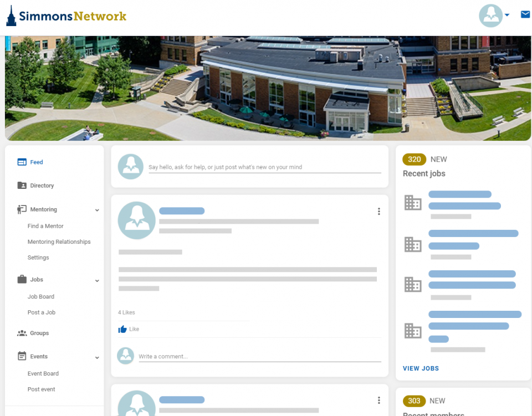Viewport: 532px width, 416px height.
Task: Open the Job Board menu item
Action: (41, 296)
